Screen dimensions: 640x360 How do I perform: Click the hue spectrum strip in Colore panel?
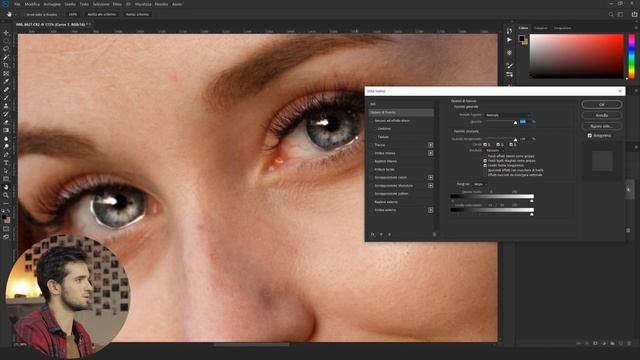[x=631, y=56]
